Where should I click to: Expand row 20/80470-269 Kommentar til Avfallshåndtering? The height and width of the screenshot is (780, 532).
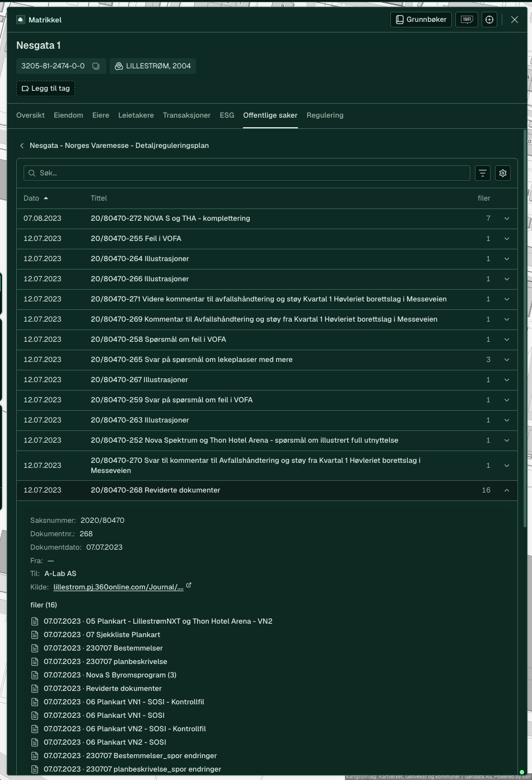click(507, 319)
